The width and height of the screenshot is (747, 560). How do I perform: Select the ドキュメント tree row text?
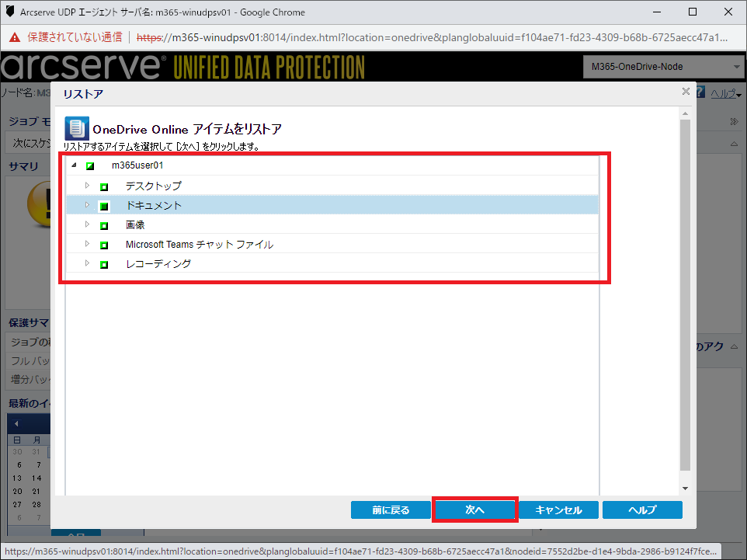pos(154,205)
